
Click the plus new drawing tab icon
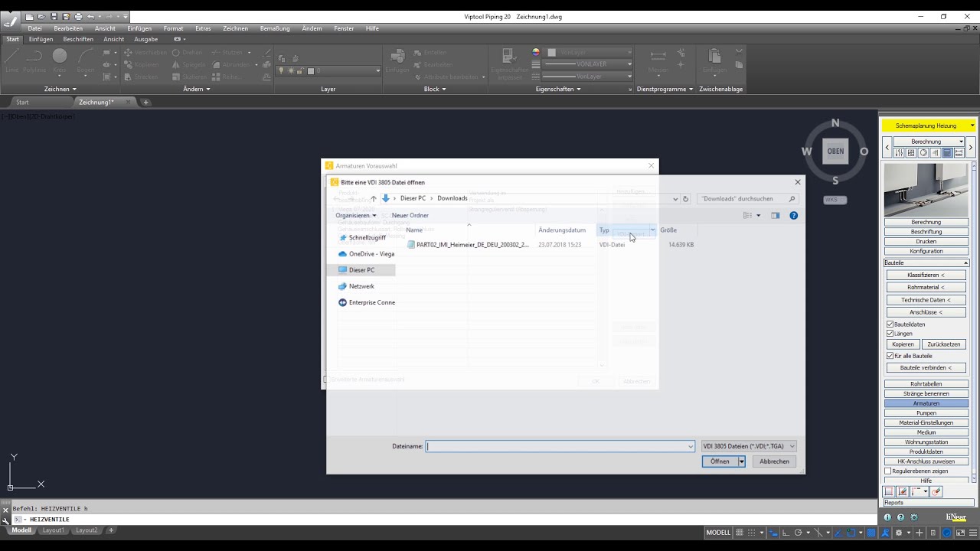tap(145, 102)
